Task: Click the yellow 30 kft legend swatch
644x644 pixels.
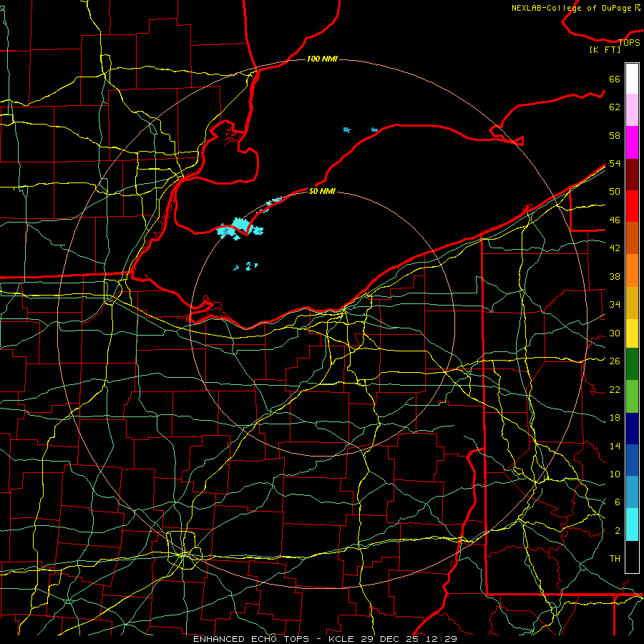Action: point(632,333)
